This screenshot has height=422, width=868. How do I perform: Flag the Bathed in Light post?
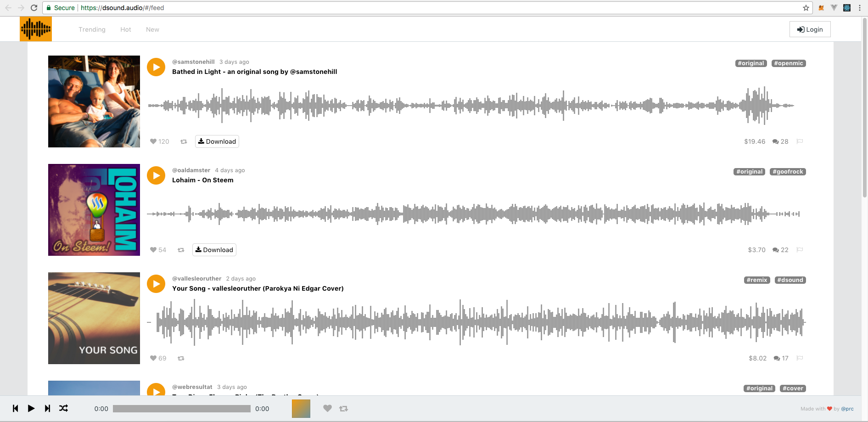[800, 141]
